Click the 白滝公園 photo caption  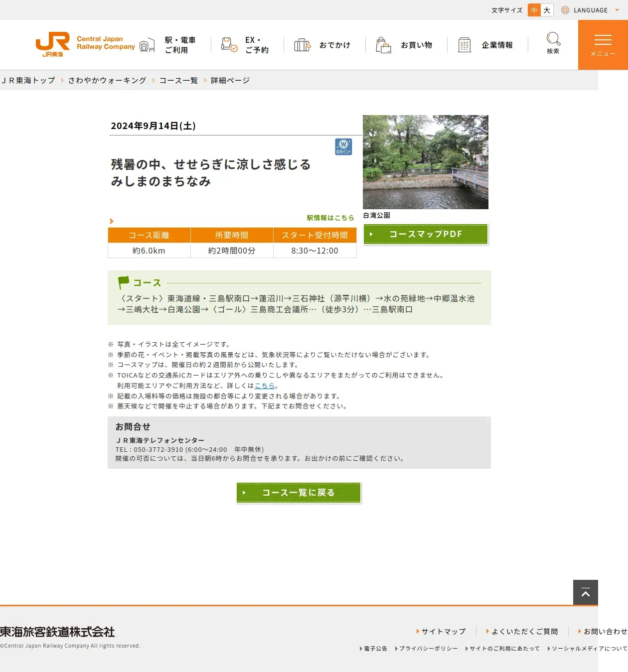coord(377,215)
